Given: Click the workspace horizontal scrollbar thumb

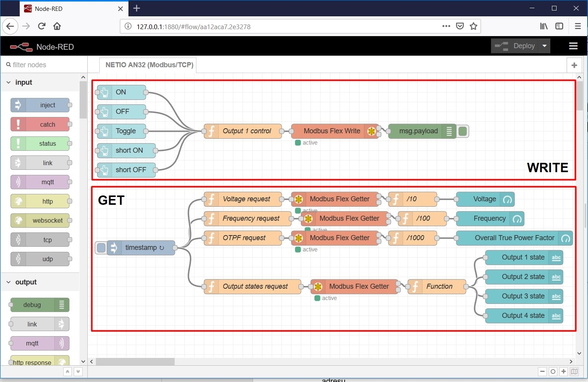Looking at the screenshot, I should 135,361.
